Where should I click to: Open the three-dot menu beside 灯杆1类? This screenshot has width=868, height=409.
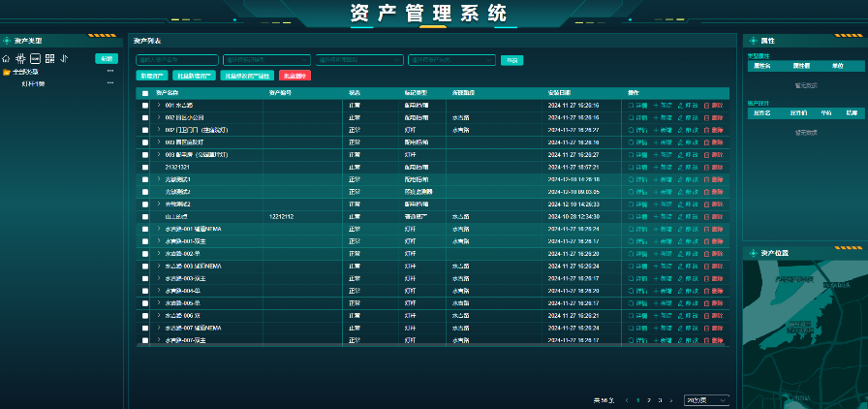click(x=110, y=84)
